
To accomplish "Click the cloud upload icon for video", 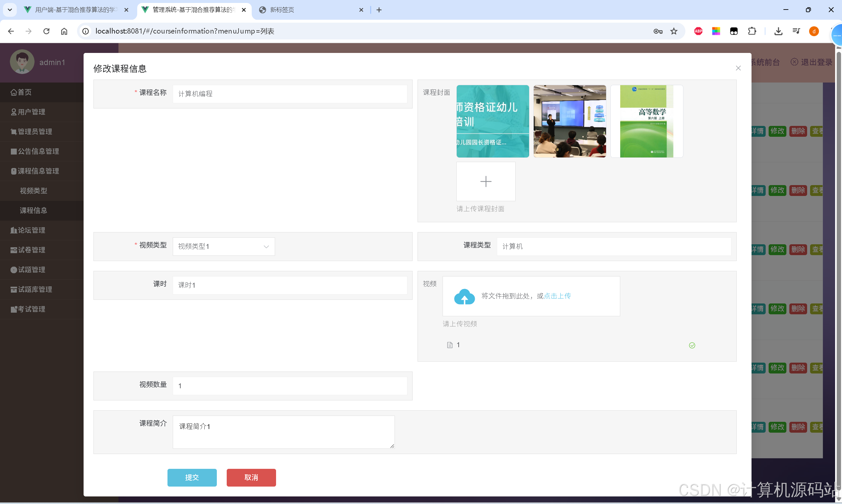I will (x=464, y=297).
